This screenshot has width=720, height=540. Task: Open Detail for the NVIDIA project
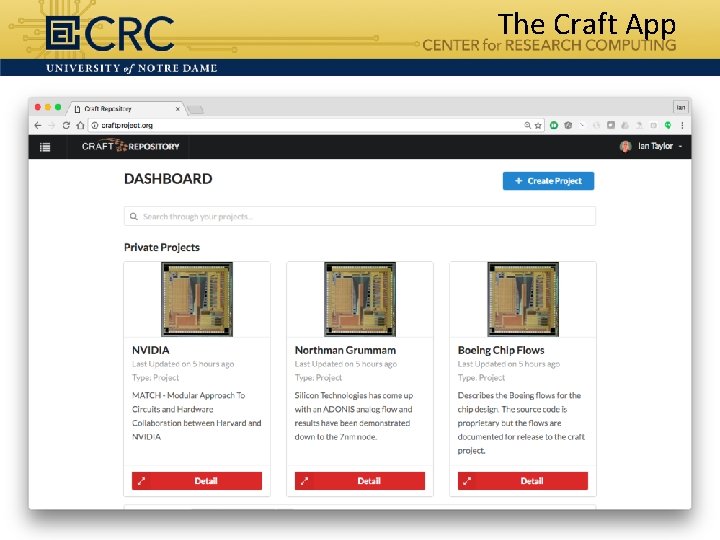(x=197, y=481)
